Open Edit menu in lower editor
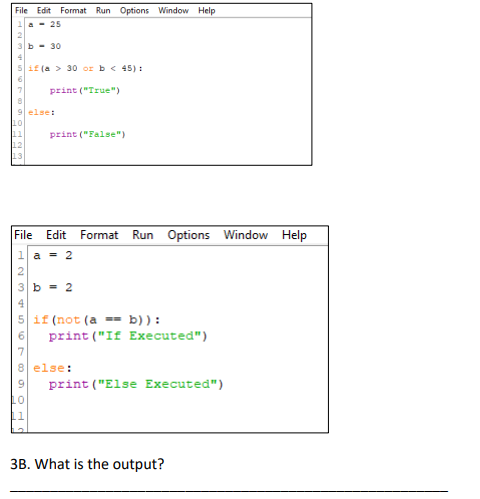Screen dimensions: 480x499 coord(56,235)
